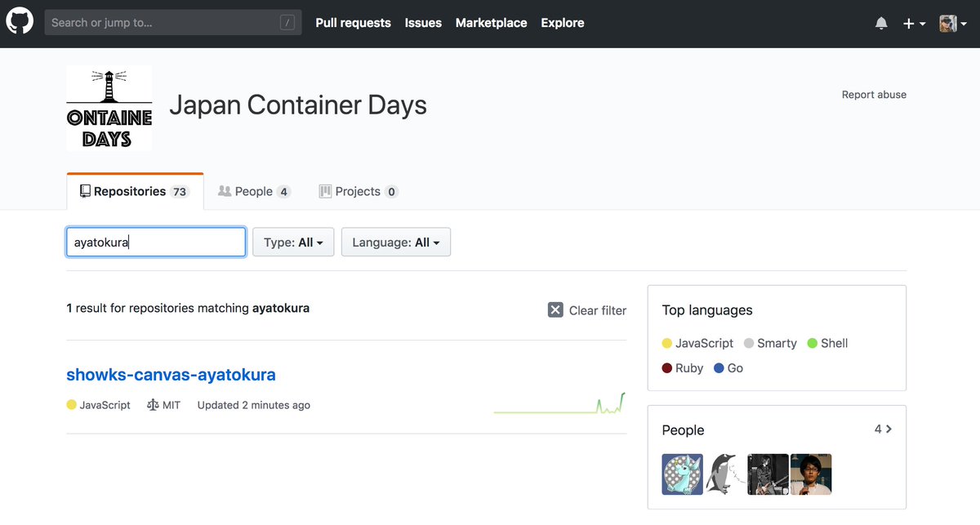Filter by JavaScript in Top languages
Viewport: 980px width, 525px height.
point(698,344)
